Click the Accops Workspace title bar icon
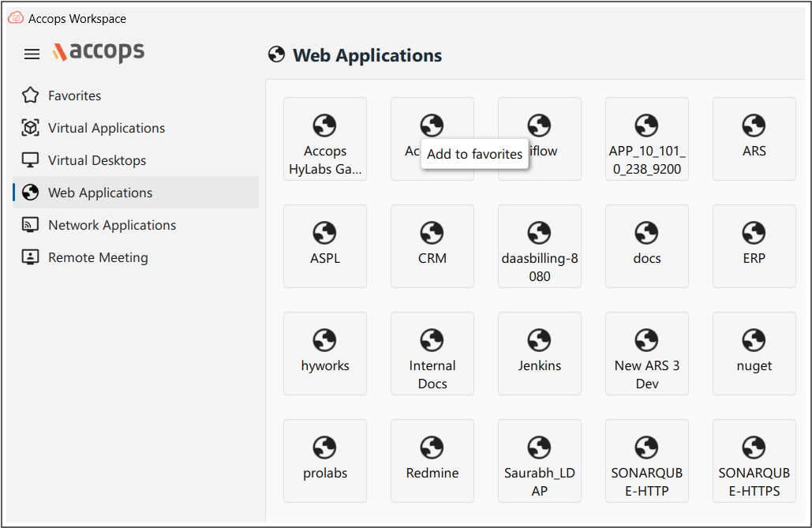 point(16,18)
